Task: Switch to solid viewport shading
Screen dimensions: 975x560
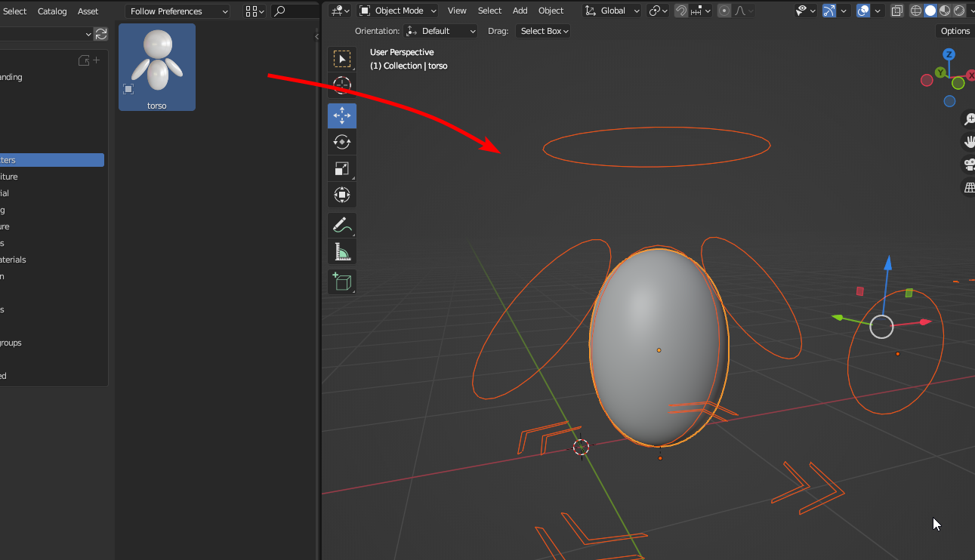Action: click(x=930, y=11)
